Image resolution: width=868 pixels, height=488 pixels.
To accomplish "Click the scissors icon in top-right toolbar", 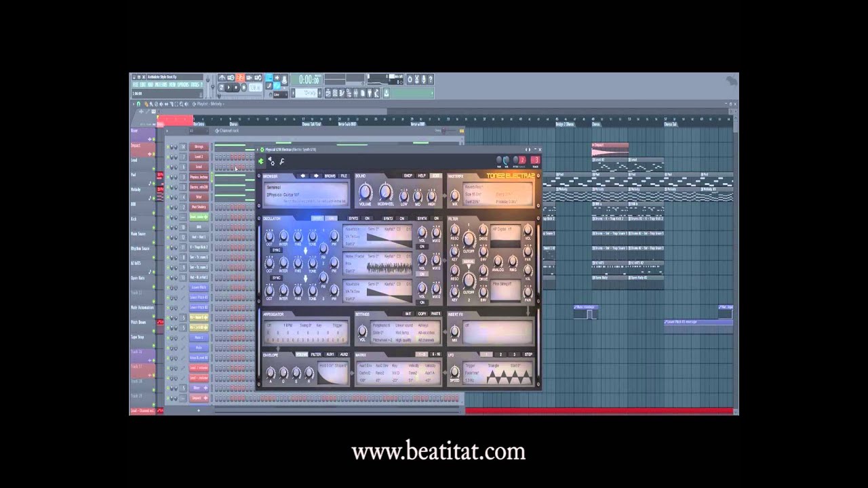I will [x=417, y=79].
